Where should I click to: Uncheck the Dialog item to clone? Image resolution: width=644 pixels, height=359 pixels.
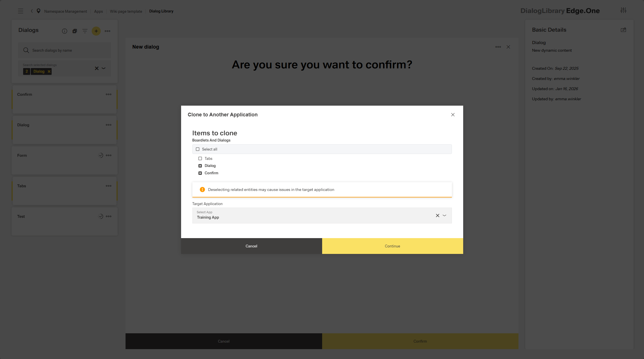click(200, 166)
